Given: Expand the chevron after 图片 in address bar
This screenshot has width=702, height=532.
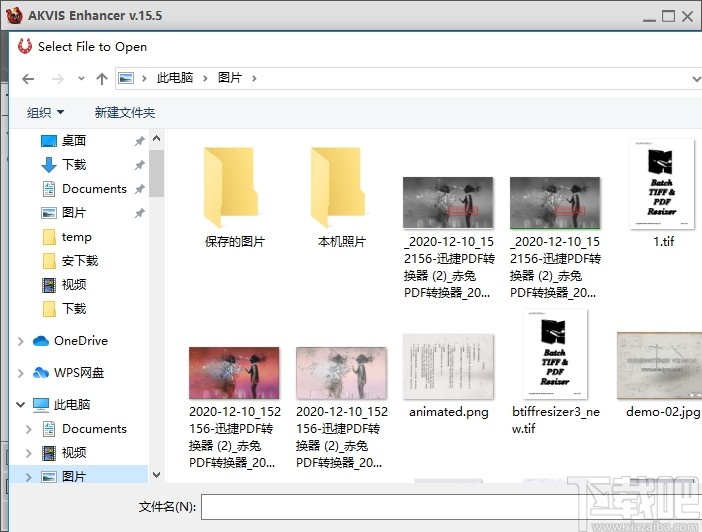Looking at the screenshot, I should pyautogui.click(x=254, y=78).
